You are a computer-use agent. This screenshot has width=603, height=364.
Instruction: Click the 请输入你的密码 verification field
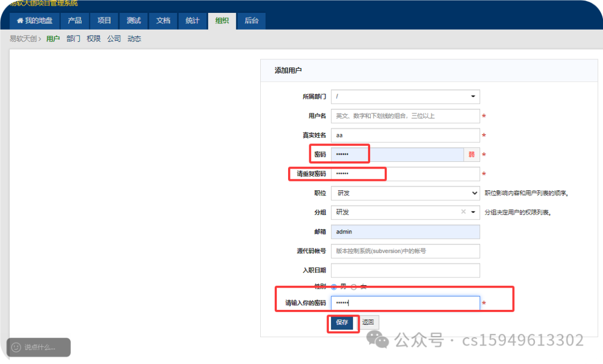tap(405, 303)
